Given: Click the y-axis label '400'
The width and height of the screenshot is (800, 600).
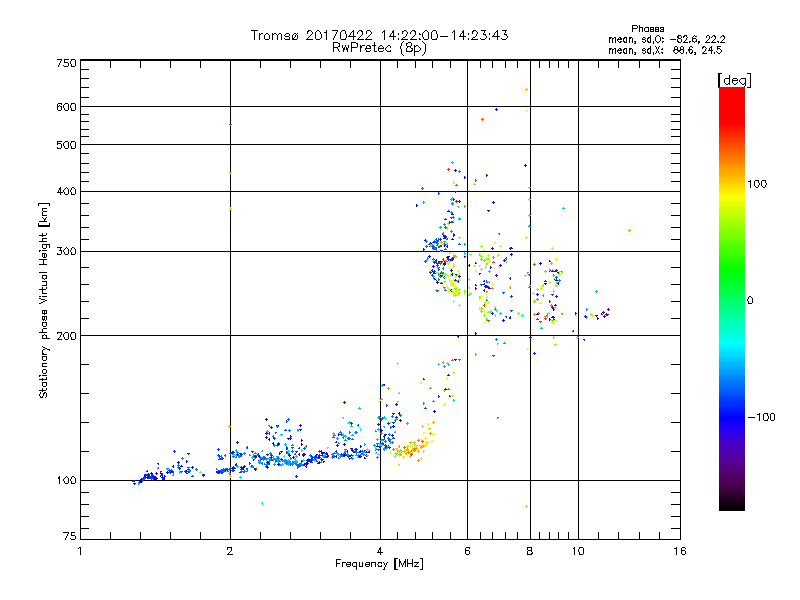Looking at the screenshot, I should point(66,191).
